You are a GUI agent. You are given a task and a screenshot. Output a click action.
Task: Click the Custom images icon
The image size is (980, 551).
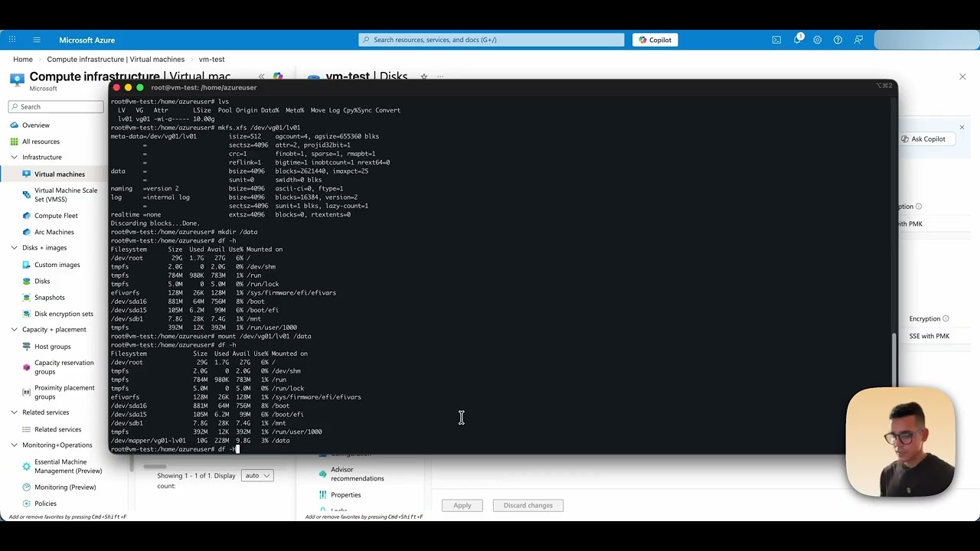pos(27,265)
